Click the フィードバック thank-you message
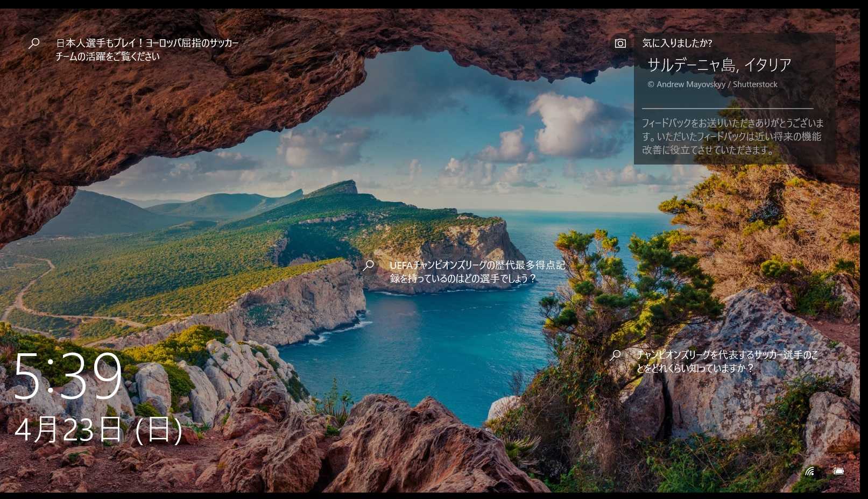Screen dimensions: 868x499 pyautogui.click(x=732, y=137)
